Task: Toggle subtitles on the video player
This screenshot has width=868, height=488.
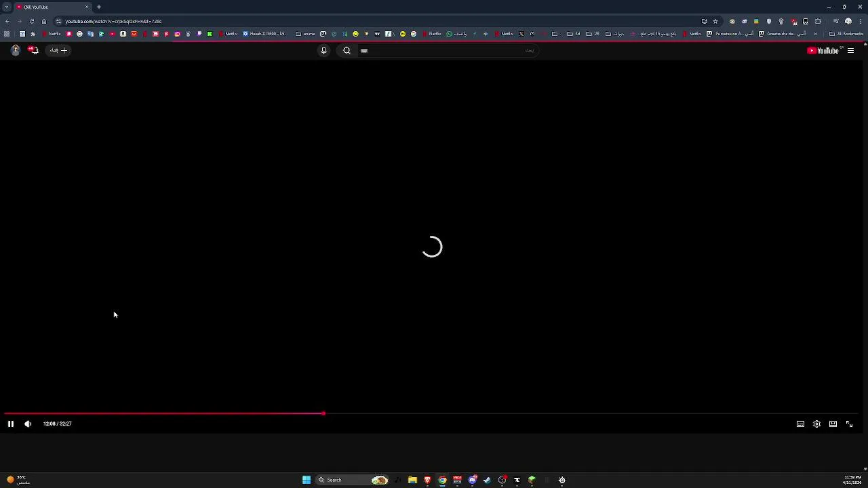Action: [800, 424]
